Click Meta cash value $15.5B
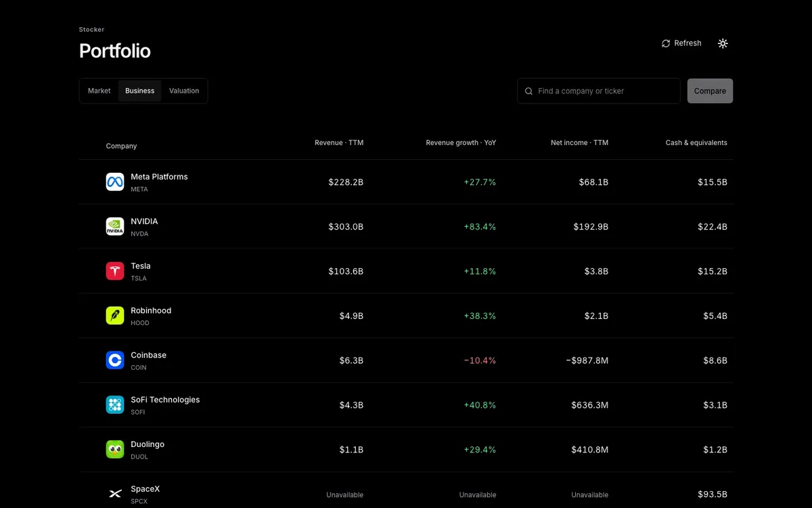The width and height of the screenshot is (812, 508). point(713,182)
